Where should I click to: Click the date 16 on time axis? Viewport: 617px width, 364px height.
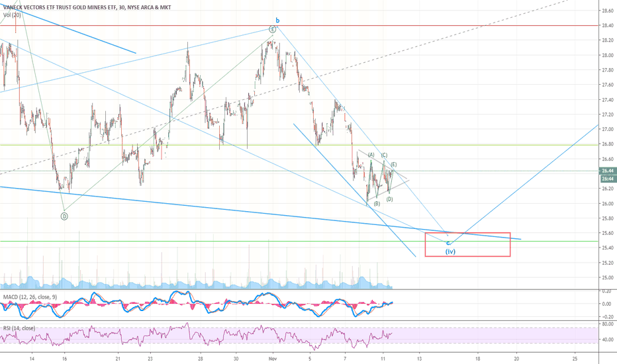[x=64, y=359]
